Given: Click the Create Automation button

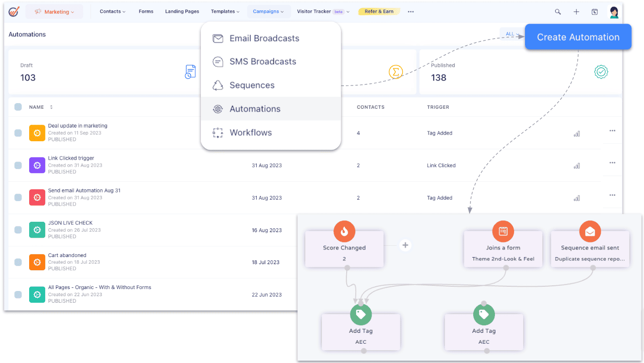Looking at the screenshot, I should (x=578, y=37).
